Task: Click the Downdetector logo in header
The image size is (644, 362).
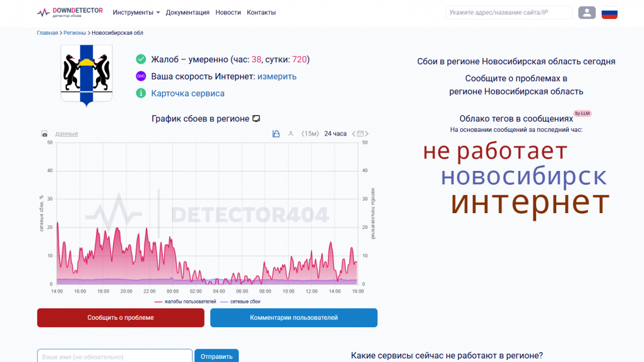Action: click(69, 13)
